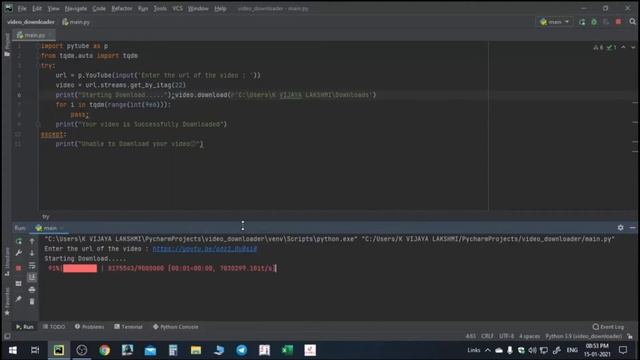Viewport: 640px width, 360px height.
Task: Click toolbar rerun main button
Action: point(582,22)
